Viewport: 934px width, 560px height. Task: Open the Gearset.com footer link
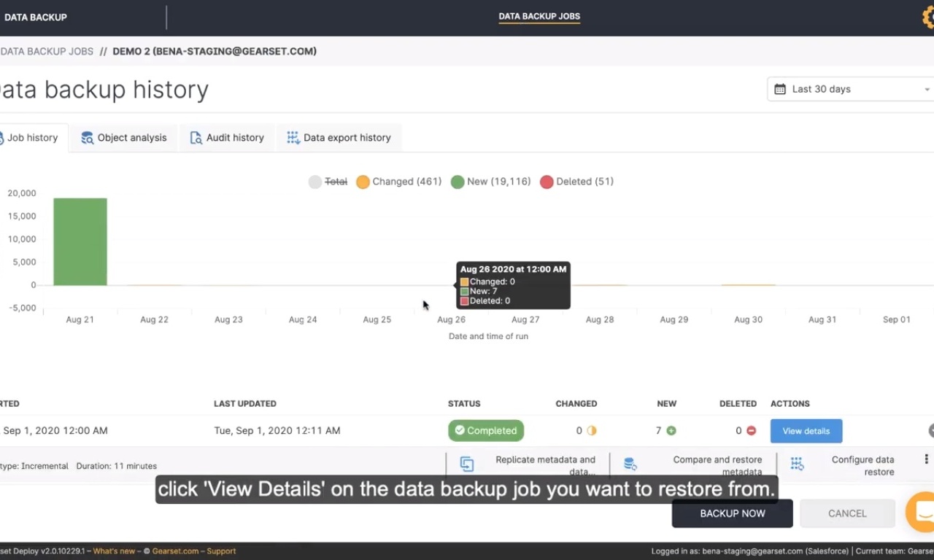[x=175, y=551]
